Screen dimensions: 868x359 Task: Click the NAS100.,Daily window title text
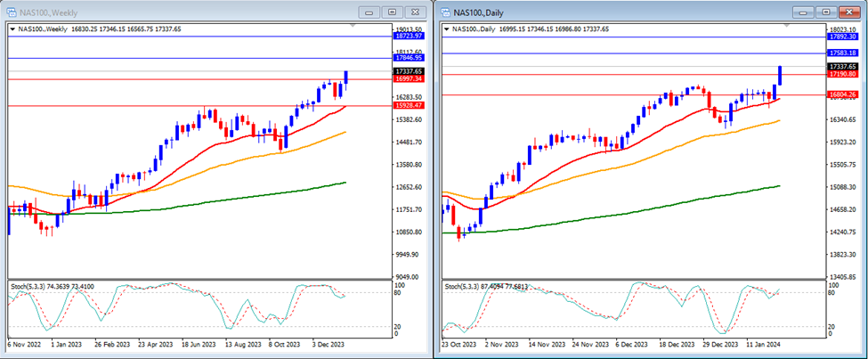click(479, 12)
